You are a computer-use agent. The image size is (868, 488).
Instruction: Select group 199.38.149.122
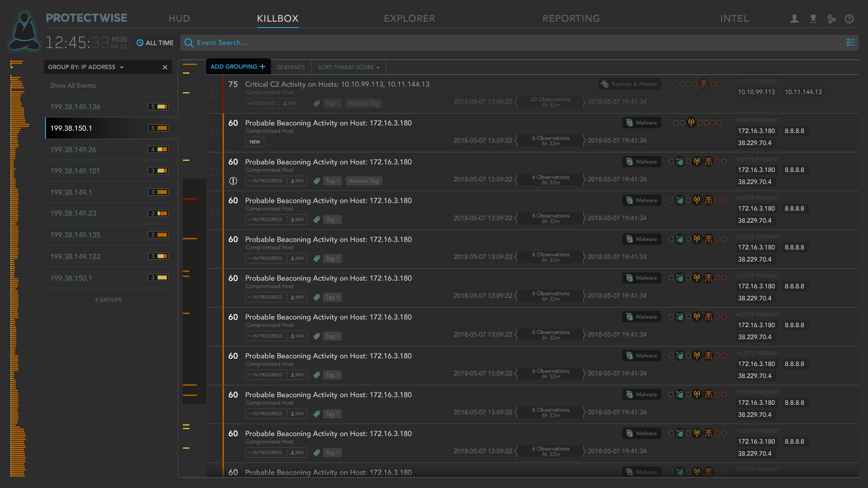108,256
